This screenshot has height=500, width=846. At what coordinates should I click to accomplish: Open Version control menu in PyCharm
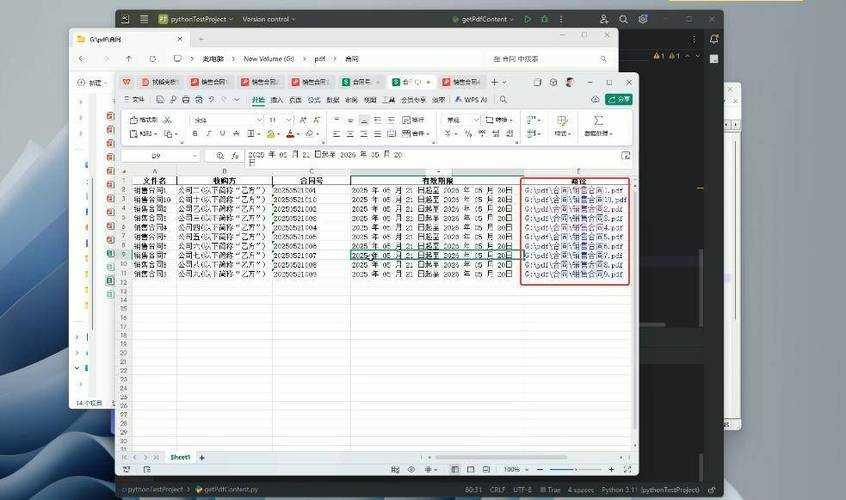pyautogui.click(x=269, y=19)
